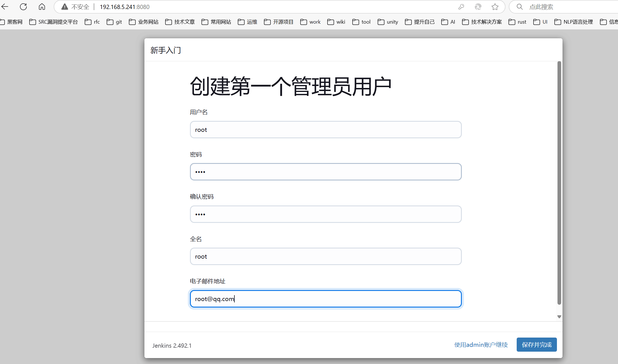Screen dimensions: 618x364
Task: Focus the 确认密码 field
Action: point(326,214)
